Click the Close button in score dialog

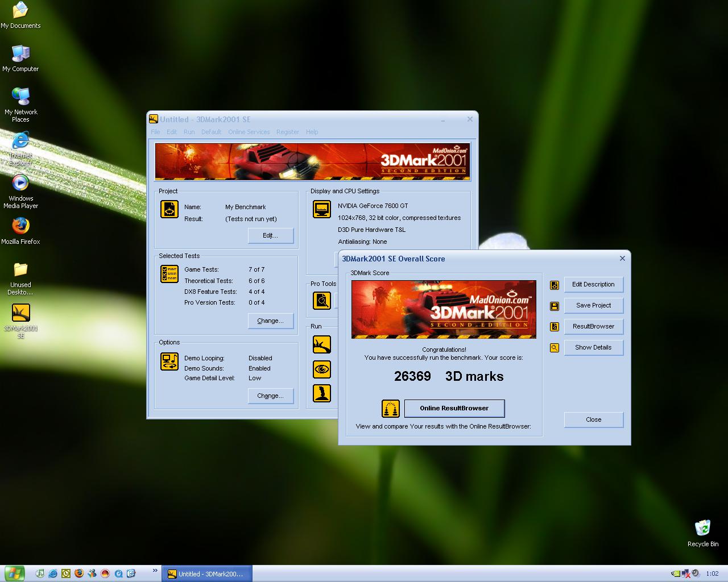pos(594,420)
